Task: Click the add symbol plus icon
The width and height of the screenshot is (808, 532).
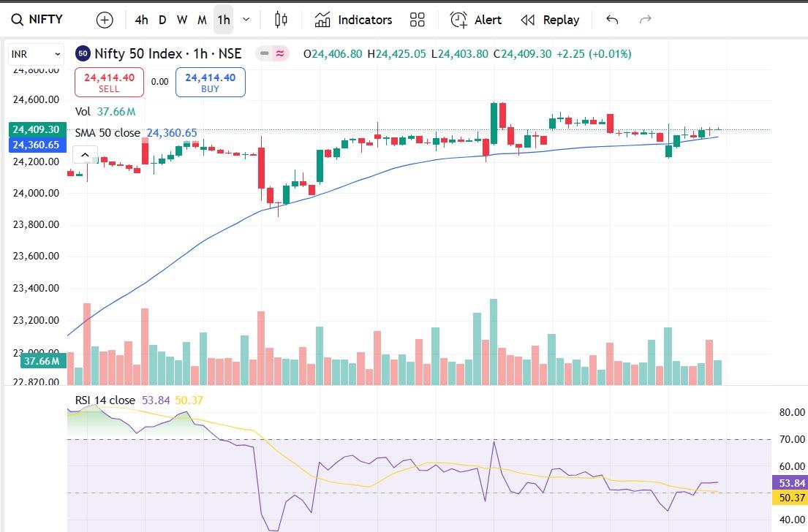Action: click(105, 20)
